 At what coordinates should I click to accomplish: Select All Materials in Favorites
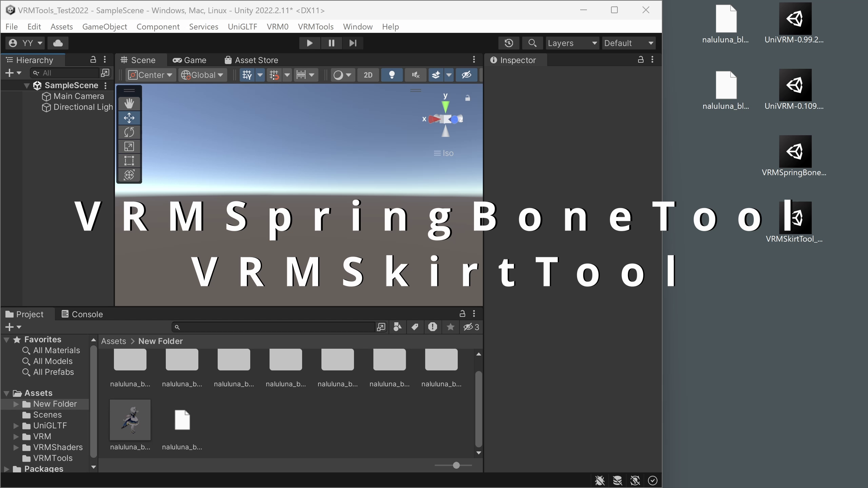click(56, 350)
